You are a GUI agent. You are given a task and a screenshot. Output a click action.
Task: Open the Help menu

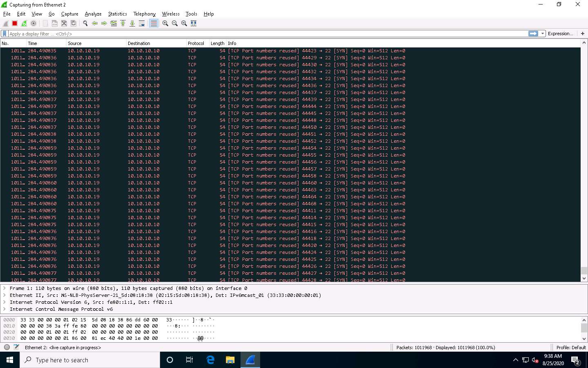[x=209, y=14]
